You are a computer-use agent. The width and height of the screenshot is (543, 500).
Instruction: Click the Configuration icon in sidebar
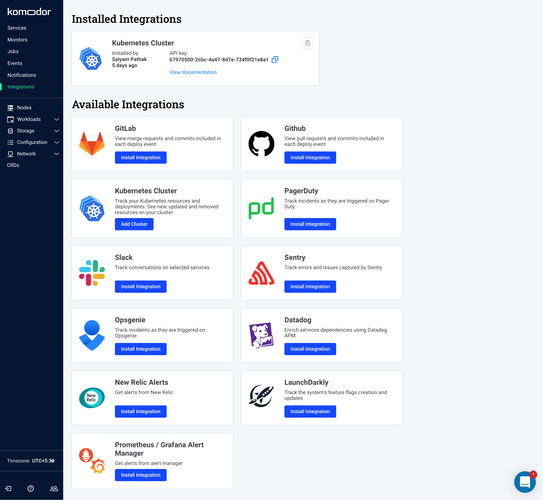coord(10,142)
